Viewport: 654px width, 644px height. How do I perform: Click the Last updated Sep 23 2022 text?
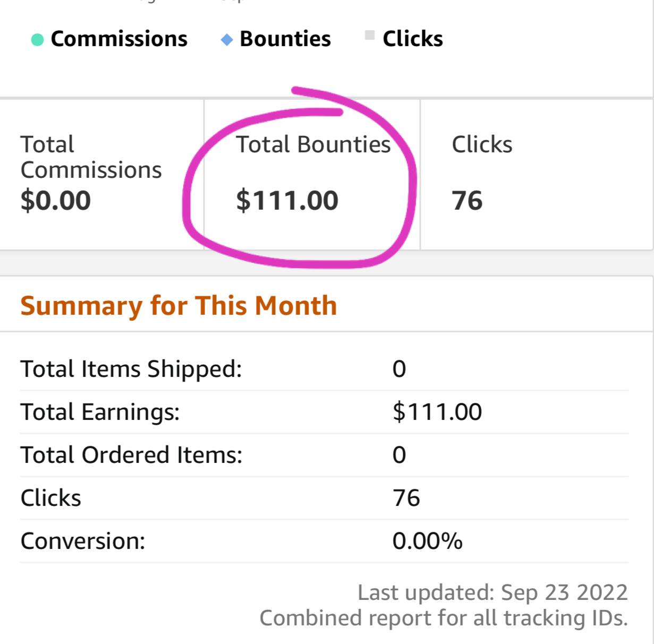click(x=492, y=593)
